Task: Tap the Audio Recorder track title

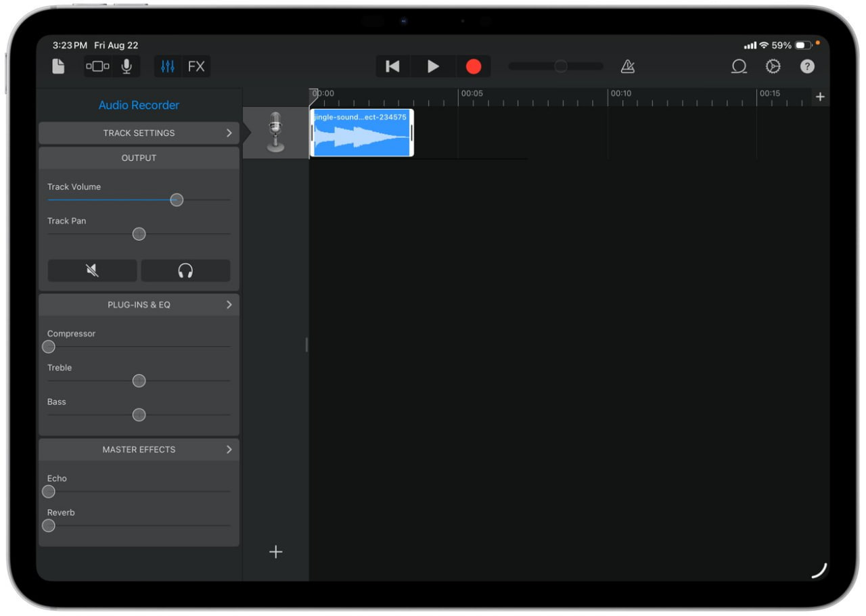Action: pyautogui.click(x=139, y=105)
